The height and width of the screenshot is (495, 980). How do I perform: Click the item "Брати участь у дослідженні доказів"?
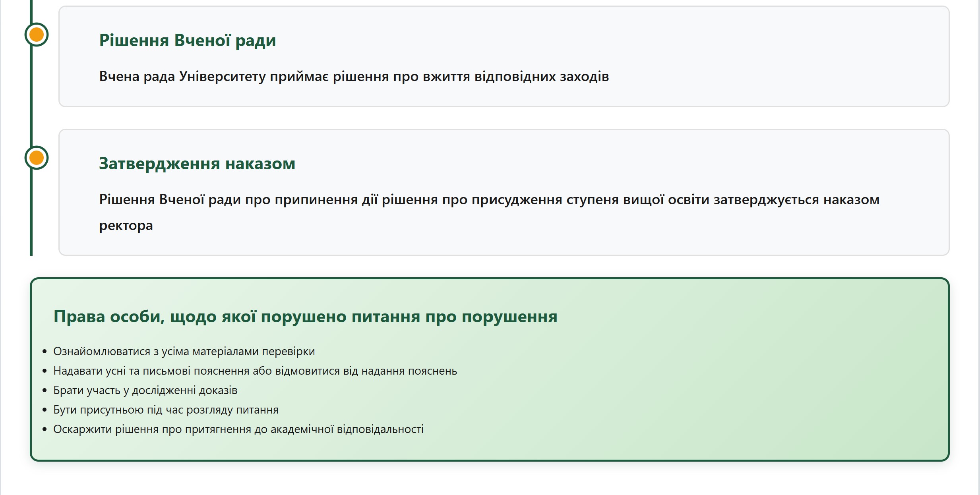[x=145, y=391]
